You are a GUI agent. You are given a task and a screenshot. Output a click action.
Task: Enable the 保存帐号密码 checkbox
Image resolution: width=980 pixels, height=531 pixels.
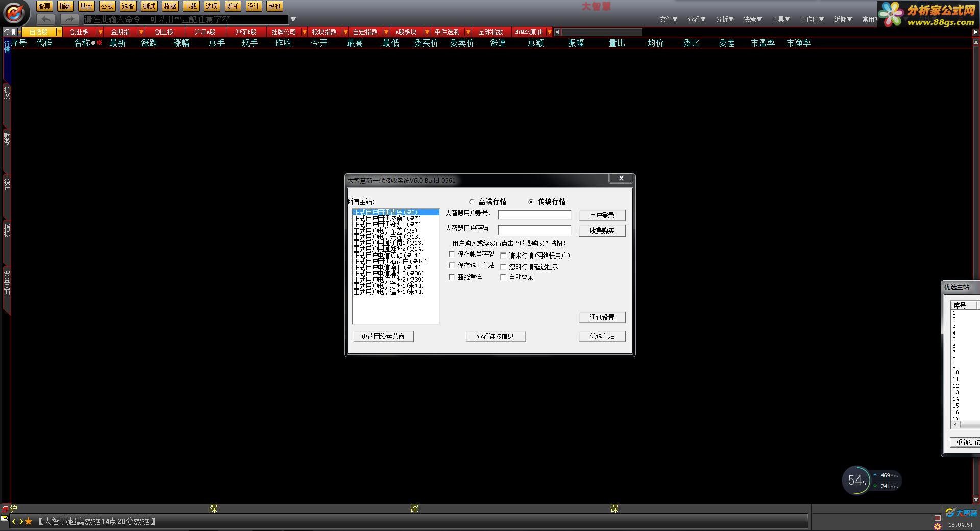point(452,254)
